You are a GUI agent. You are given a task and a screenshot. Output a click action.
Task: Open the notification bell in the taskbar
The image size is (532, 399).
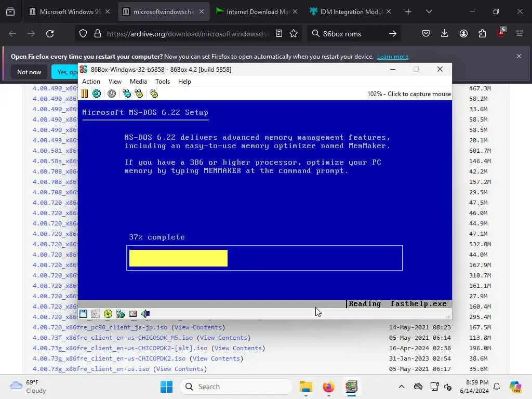click(497, 387)
